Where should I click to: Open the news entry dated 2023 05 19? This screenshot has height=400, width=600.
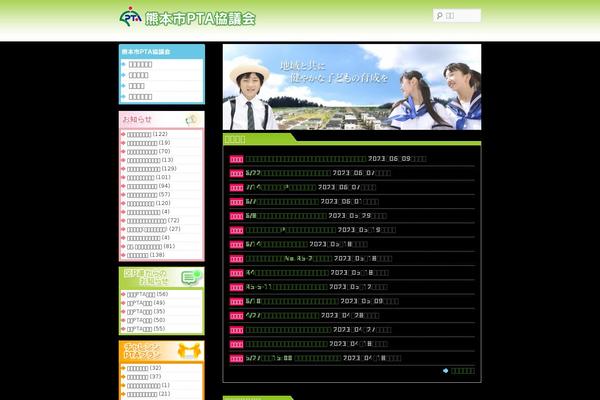(291, 230)
